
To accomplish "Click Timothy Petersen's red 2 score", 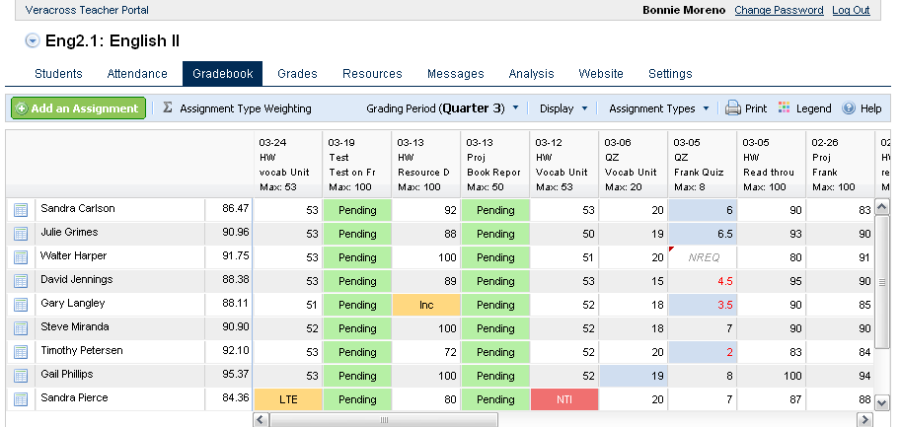I will click(x=703, y=352).
